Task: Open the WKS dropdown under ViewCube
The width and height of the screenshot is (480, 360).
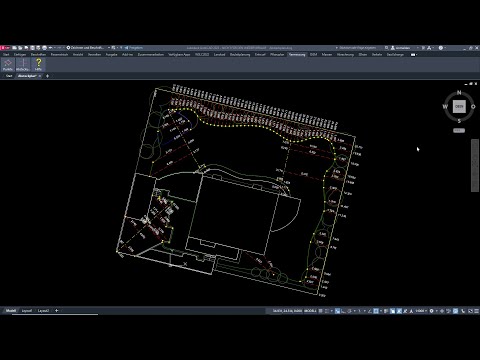Action: pos(459,130)
